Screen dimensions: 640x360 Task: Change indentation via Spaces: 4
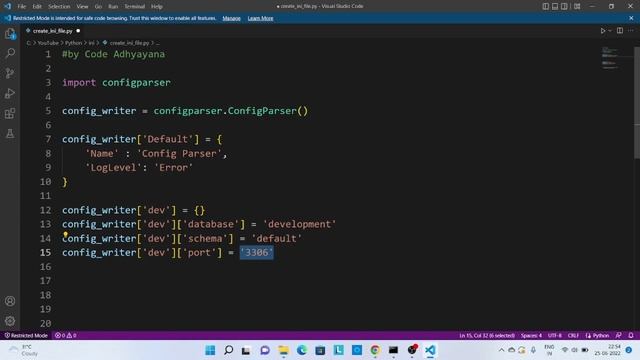point(531,336)
